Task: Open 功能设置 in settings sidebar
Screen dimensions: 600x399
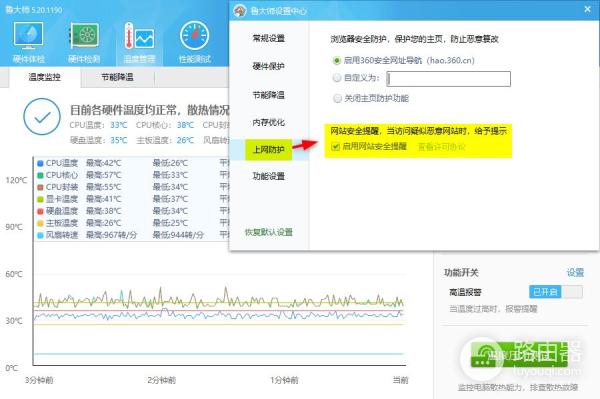Action: point(269,176)
